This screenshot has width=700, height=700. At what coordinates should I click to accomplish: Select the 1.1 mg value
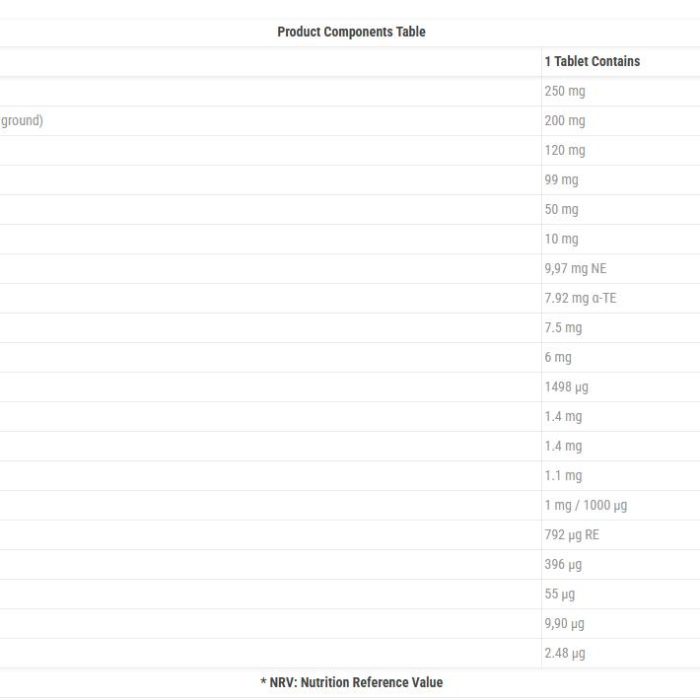563,476
